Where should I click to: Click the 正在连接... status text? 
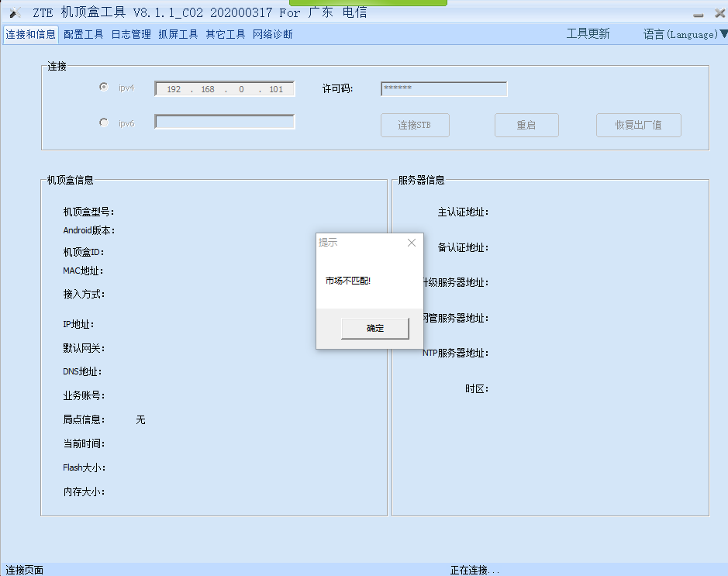(x=474, y=570)
